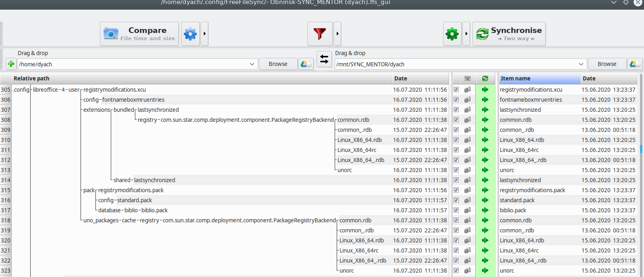This screenshot has height=277, width=644.
Task: Sort by the left Relative path header
Action: (202, 78)
